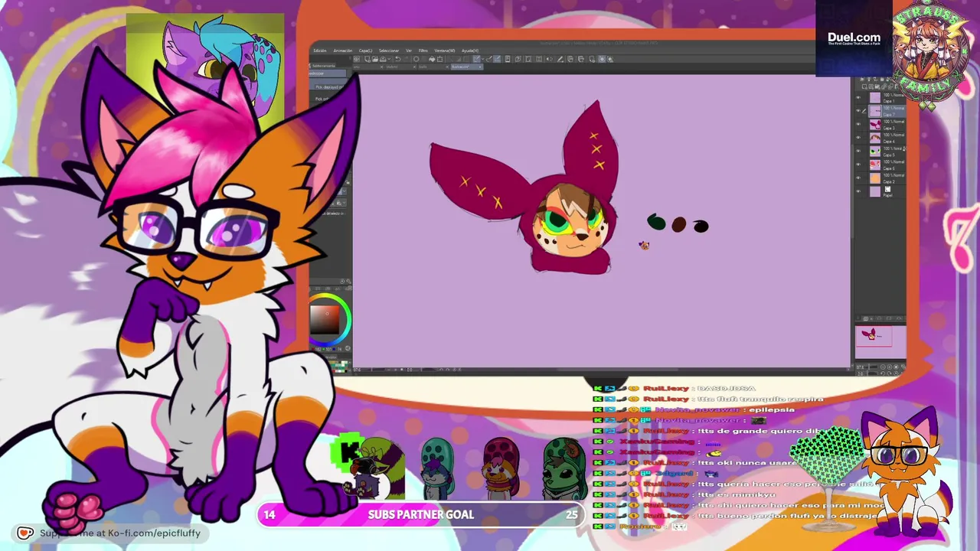Click the brown color blob on canvas
Image resolution: width=980 pixels, height=551 pixels.
(678, 224)
